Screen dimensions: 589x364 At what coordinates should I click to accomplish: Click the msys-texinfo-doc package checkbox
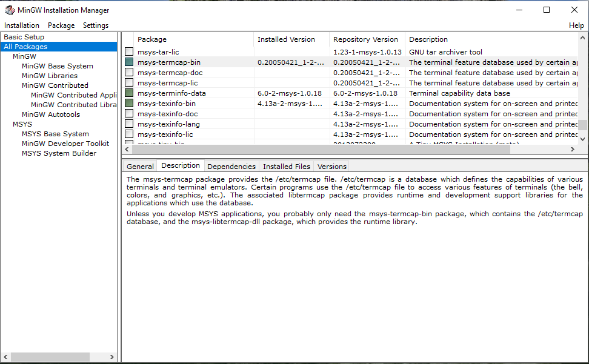click(x=129, y=114)
